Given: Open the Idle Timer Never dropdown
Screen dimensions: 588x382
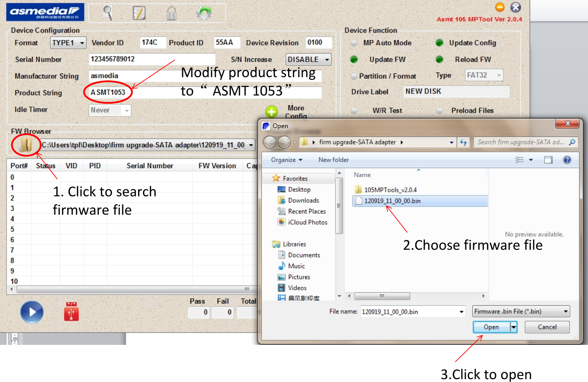Looking at the screenshot, I should point(110,110).
